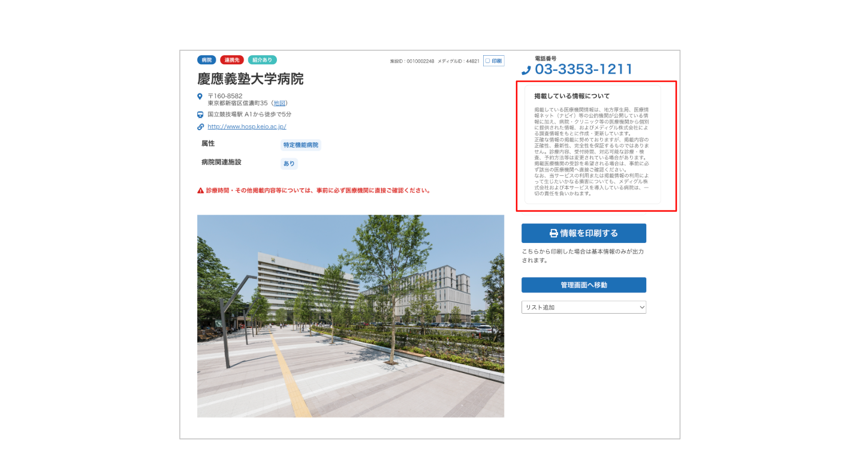Click the 病院 badge
Image resolution: width=868 pixels, height=463 pixels.
pos(207,60)
